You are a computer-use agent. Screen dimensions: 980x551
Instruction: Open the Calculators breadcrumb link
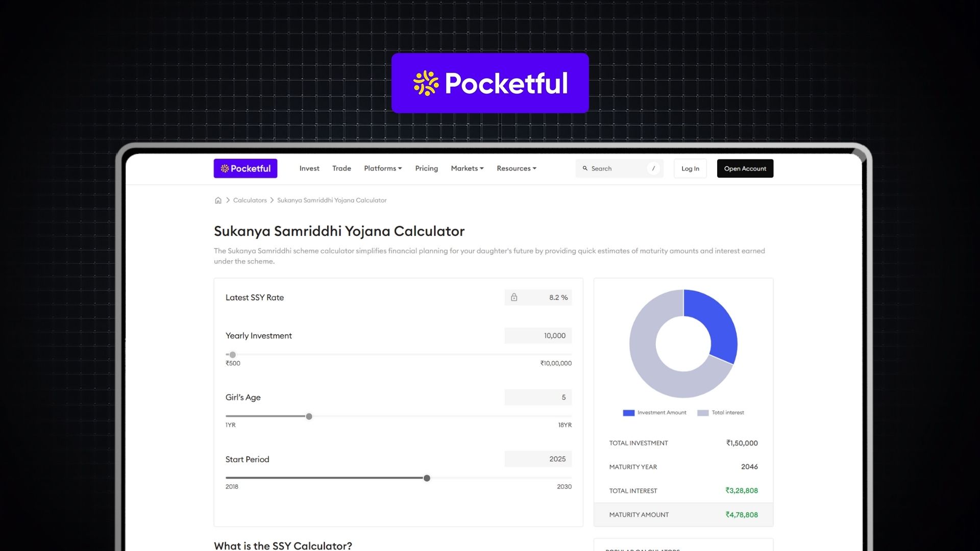pos(250,200)
